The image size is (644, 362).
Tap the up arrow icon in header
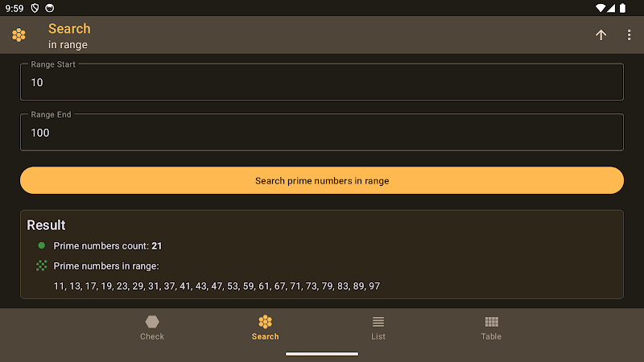point(601,35)
